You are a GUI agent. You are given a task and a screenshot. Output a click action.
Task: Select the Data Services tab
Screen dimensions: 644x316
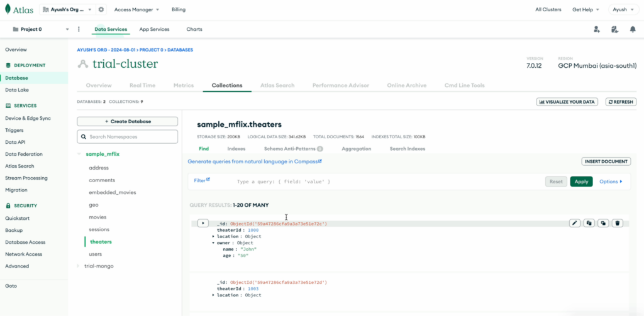pyautogui.click(x=111, y=29)
